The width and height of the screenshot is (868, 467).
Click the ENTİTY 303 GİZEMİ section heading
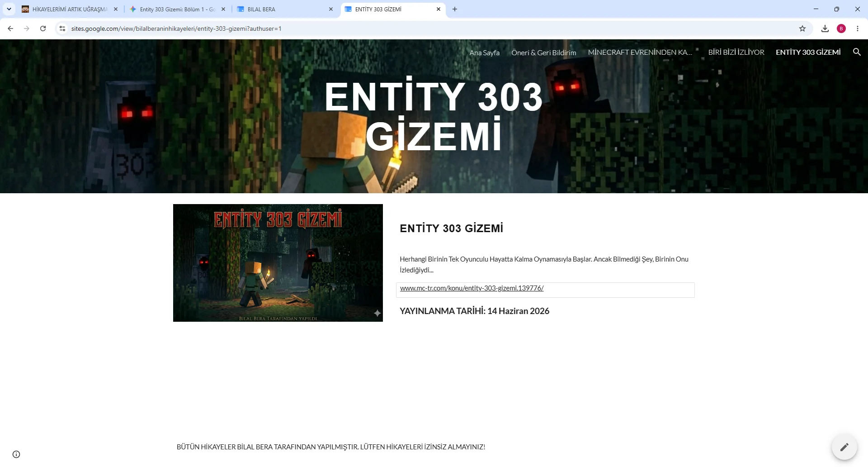(451, 229)
